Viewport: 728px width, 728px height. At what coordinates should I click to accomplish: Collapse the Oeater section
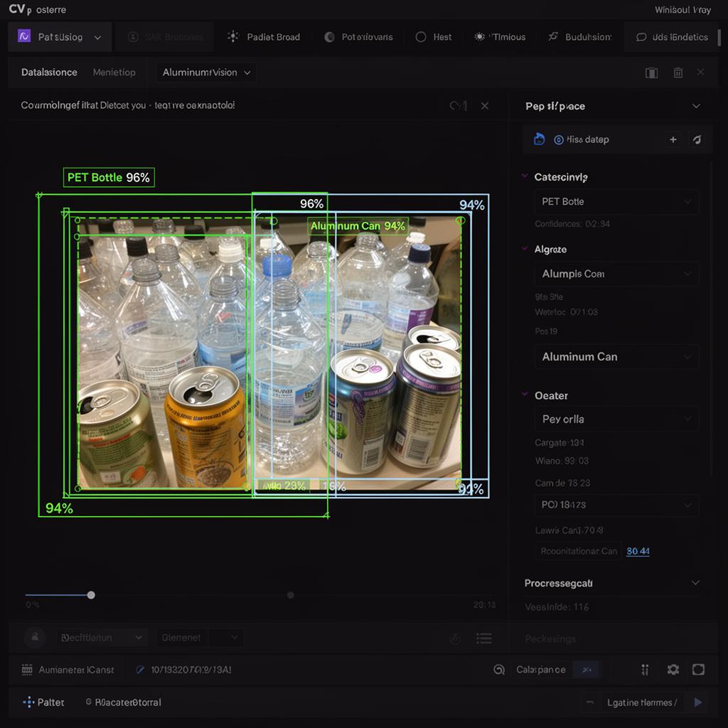point(525,394)
